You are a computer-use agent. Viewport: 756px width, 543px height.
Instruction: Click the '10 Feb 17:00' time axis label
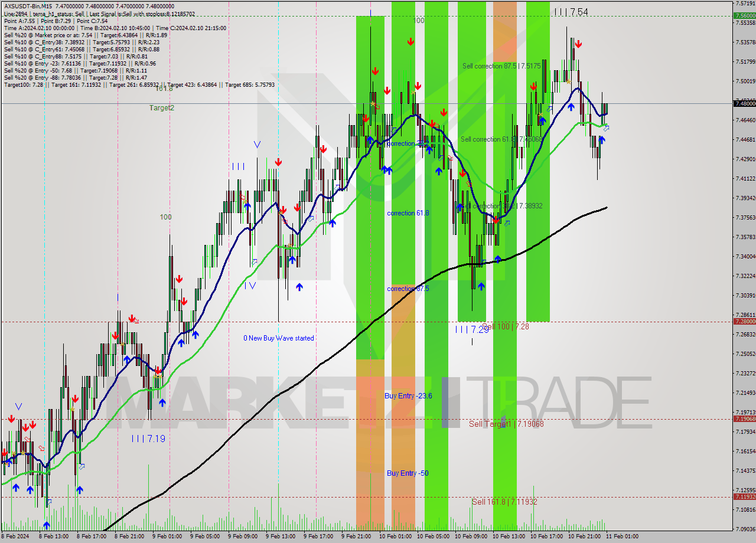[547, 537]
